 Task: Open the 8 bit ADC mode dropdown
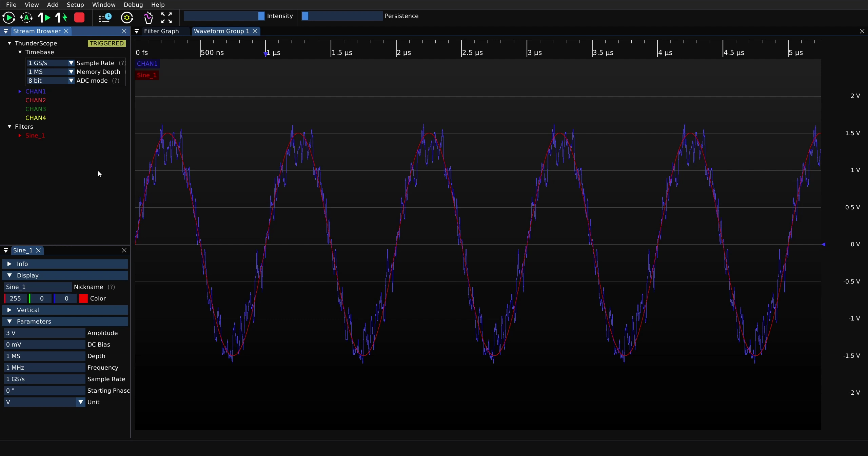click(x=50, y=81)
